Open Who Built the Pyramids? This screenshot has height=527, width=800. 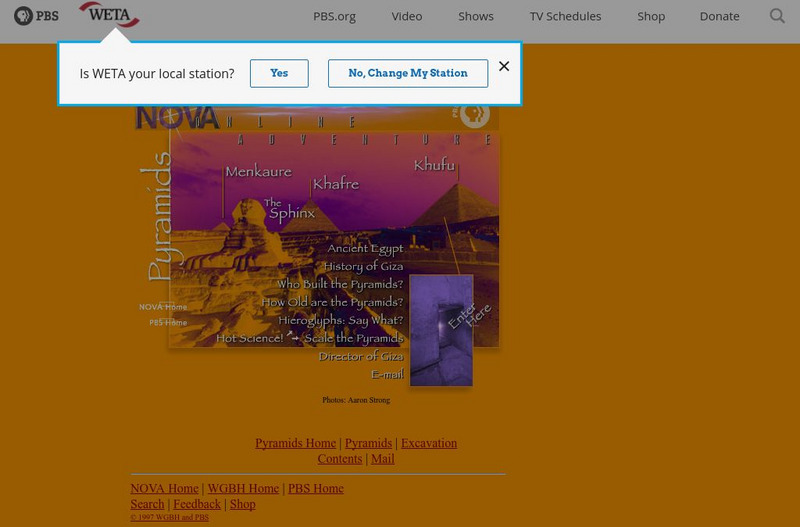pyautogui.click(x=340, y=284)
